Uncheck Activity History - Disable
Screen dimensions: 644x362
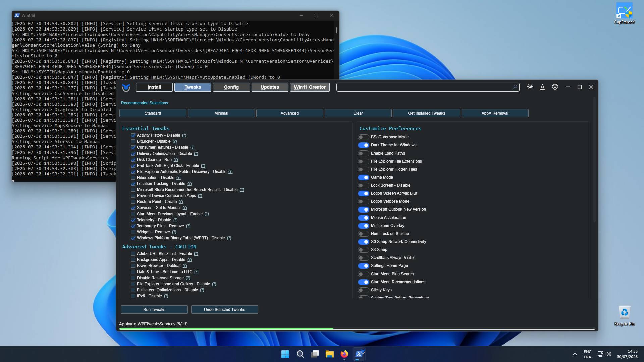coord(133,135)
